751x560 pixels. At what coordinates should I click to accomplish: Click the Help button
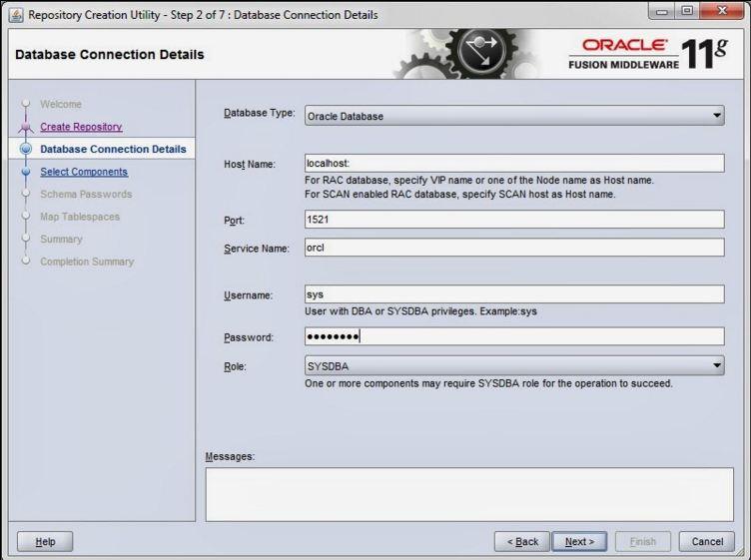tap(45, 542)
